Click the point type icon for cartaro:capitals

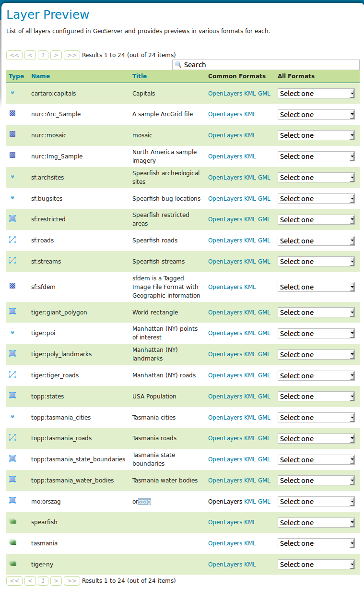[x=12, y=92]
